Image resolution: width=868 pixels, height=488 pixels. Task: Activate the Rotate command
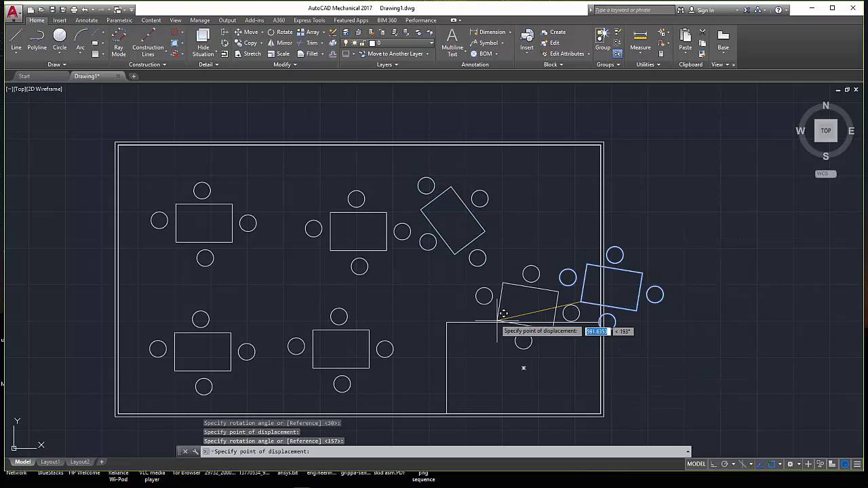click(280, 32)
